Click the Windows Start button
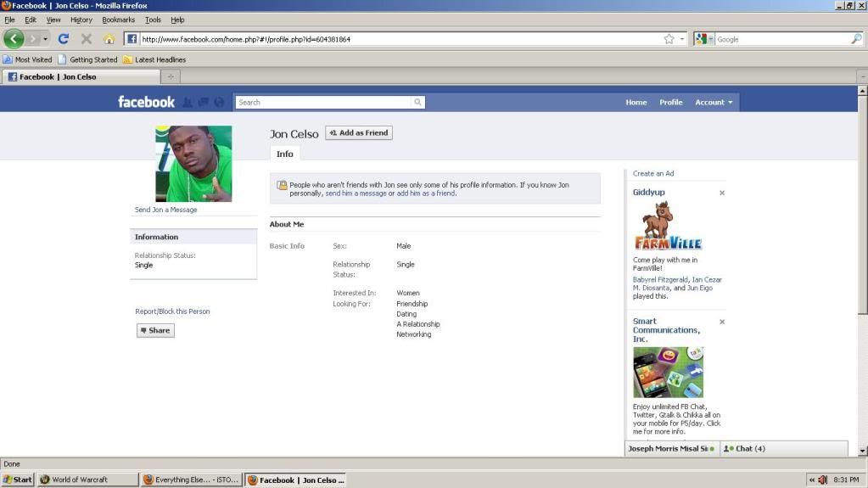This screenshot has height=488, width=868. click(18, 480)
